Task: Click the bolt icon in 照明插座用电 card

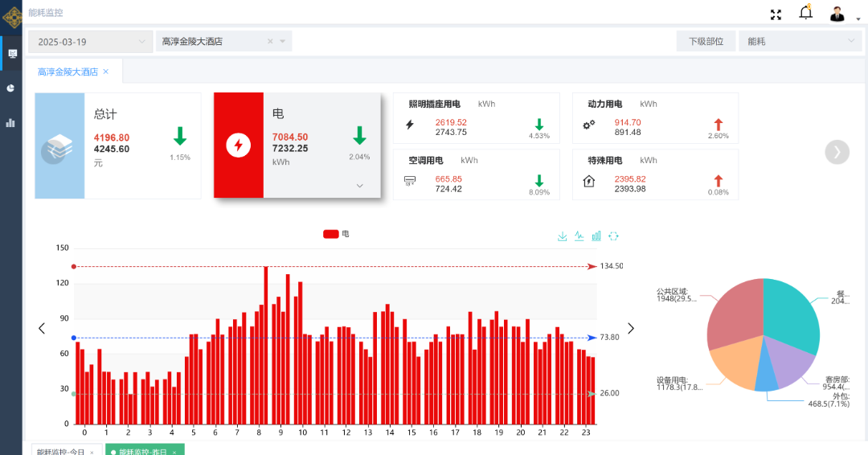Action: click(410, 125)
